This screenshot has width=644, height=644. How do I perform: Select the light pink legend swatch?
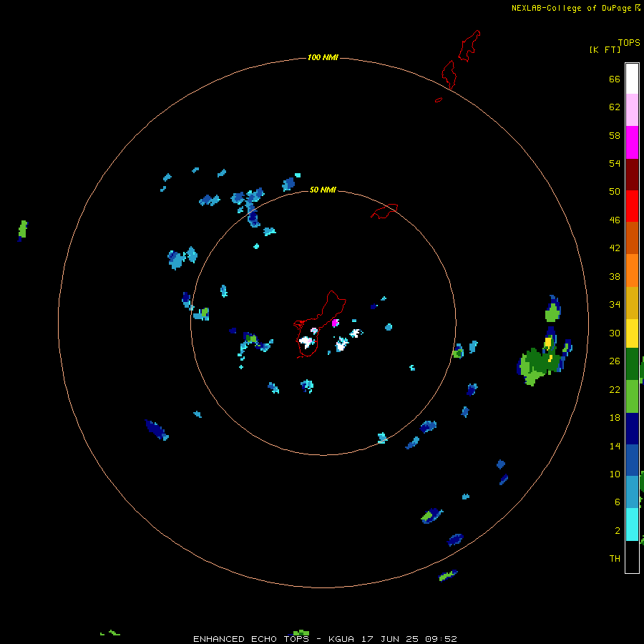(632, 110)
